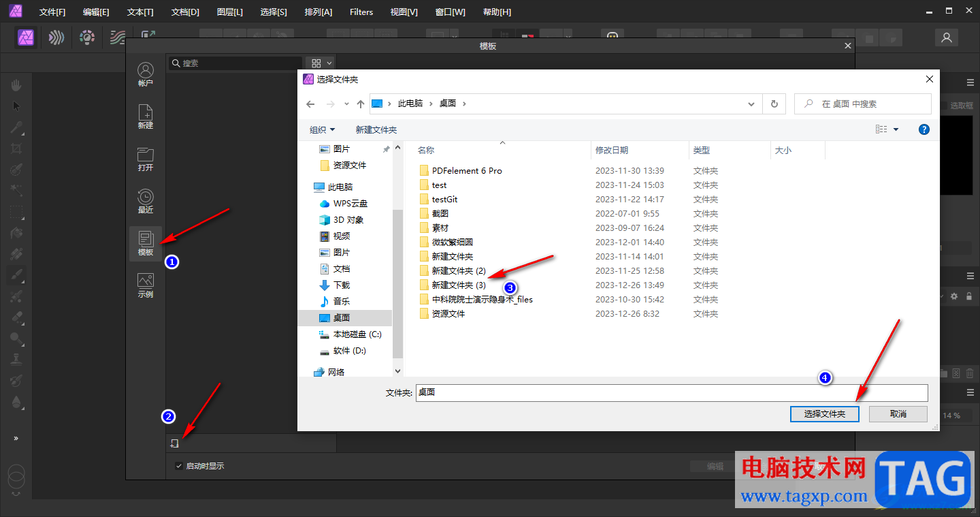Select 本地磁盘 (C:) in navigation tree
The image size is (980, 517).
(x=350, y=334)
